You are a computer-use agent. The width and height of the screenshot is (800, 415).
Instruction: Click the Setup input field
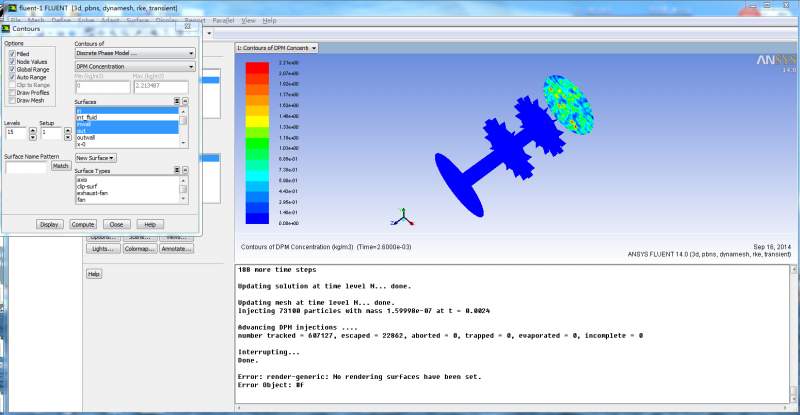(x=51, y=134)
